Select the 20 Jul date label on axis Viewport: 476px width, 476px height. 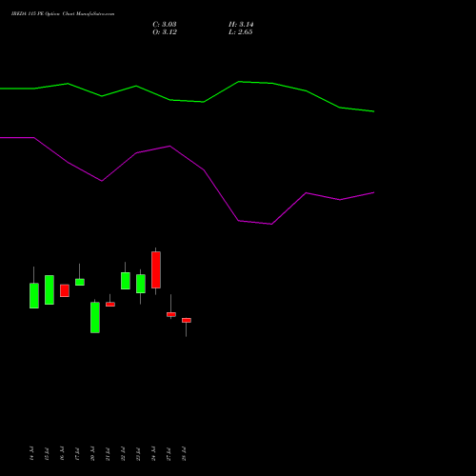click(92, 453)
